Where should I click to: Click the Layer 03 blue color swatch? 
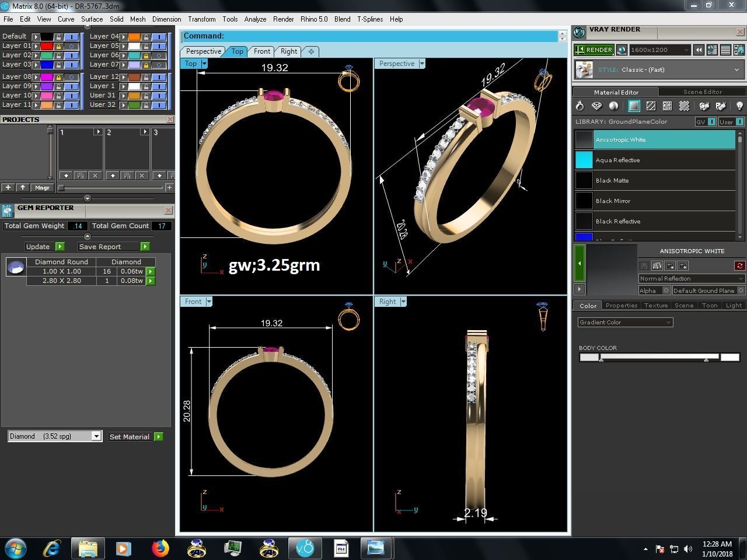tap(47, 65)
